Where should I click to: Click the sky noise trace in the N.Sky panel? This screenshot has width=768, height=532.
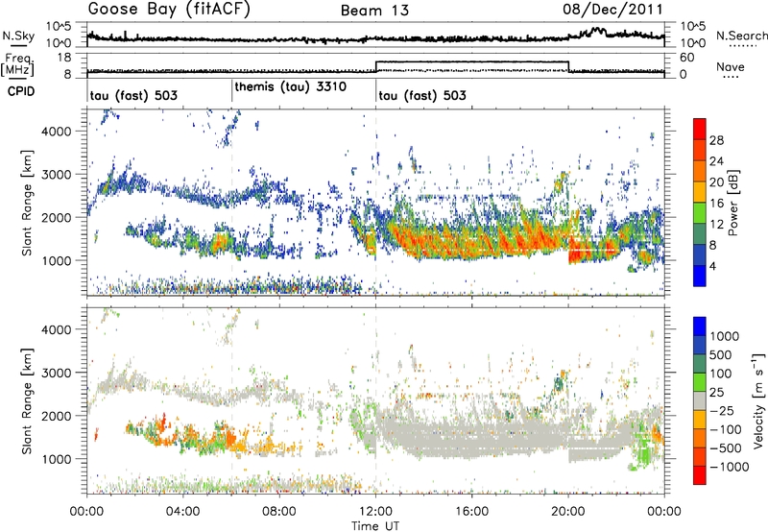click(375, 37)
